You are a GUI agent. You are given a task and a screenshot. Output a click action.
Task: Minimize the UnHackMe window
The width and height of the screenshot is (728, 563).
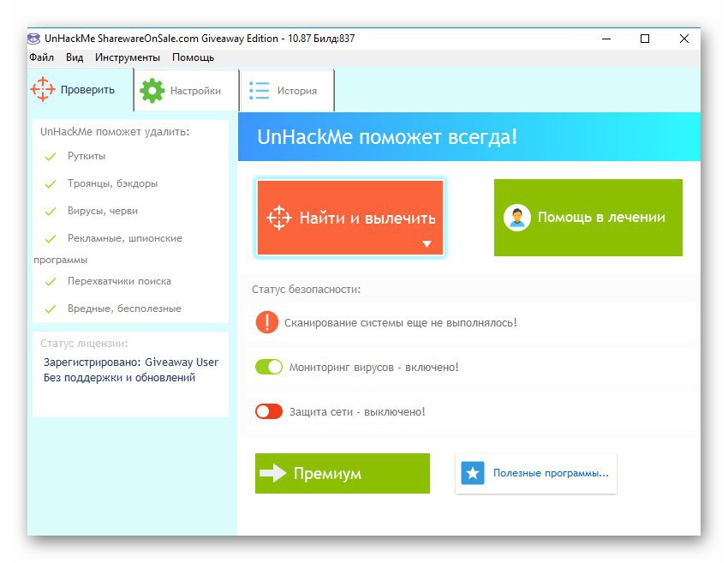pyautogui.click(x=606, y=39)
